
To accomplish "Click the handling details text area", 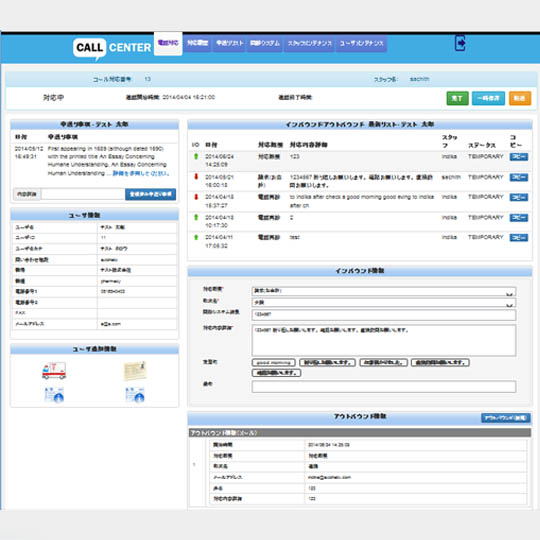I will click(x=384, y=340).
